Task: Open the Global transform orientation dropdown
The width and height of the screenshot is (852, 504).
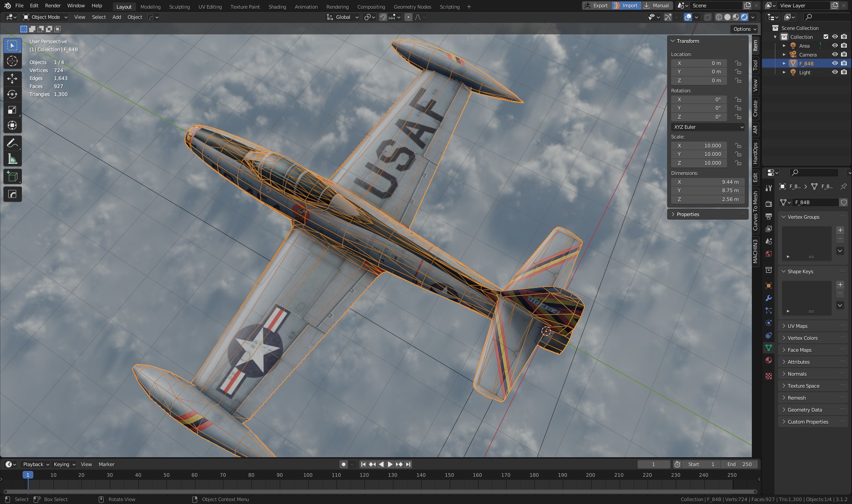Action: coord(343,17)
